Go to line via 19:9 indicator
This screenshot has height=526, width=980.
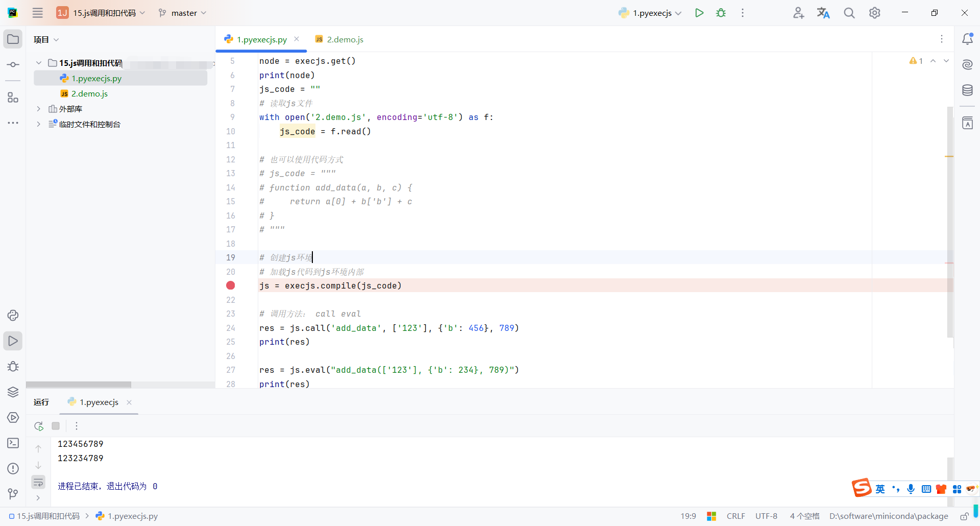(688, 516)
